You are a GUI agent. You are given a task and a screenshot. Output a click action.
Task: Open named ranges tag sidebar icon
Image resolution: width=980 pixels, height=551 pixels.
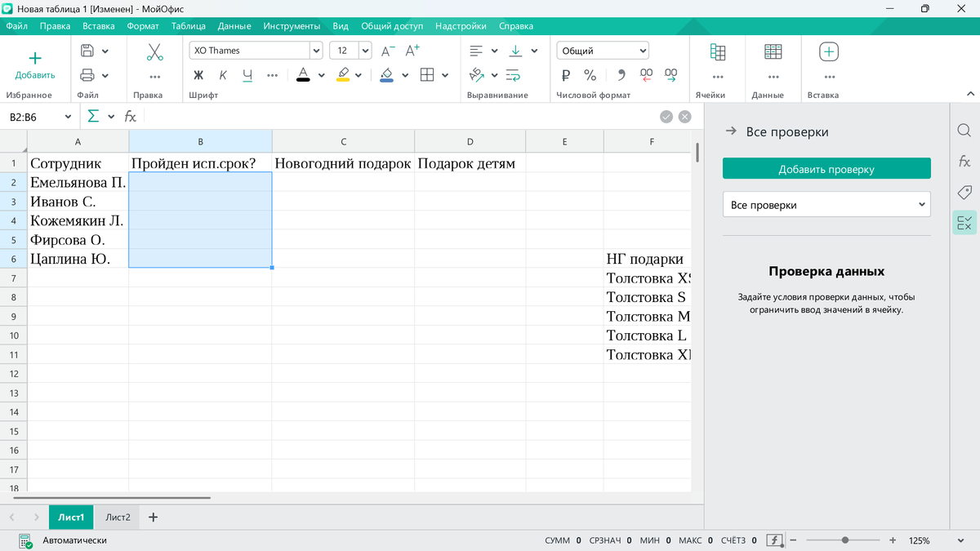coord(964,192)
